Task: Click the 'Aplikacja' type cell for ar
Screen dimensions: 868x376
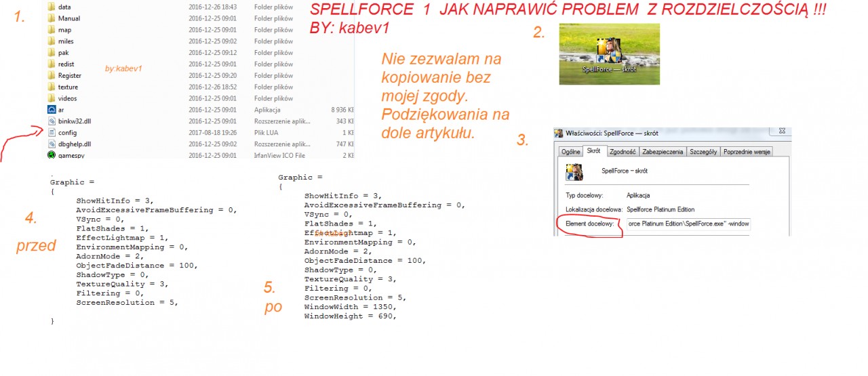Action: coord(268,109)
